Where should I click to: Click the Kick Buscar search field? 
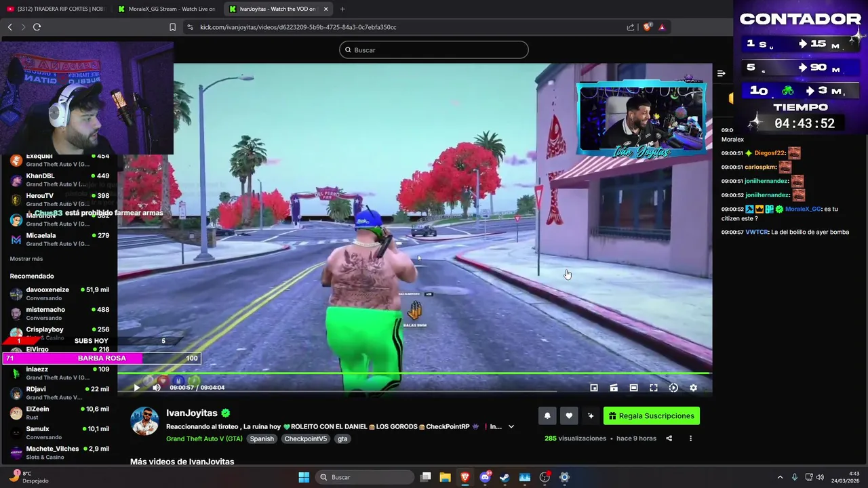[x=434, y=50]
